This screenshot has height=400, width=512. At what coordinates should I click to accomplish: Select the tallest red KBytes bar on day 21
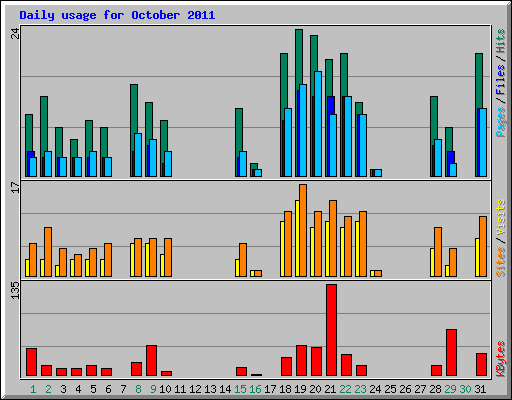click(x=332, y=330)
